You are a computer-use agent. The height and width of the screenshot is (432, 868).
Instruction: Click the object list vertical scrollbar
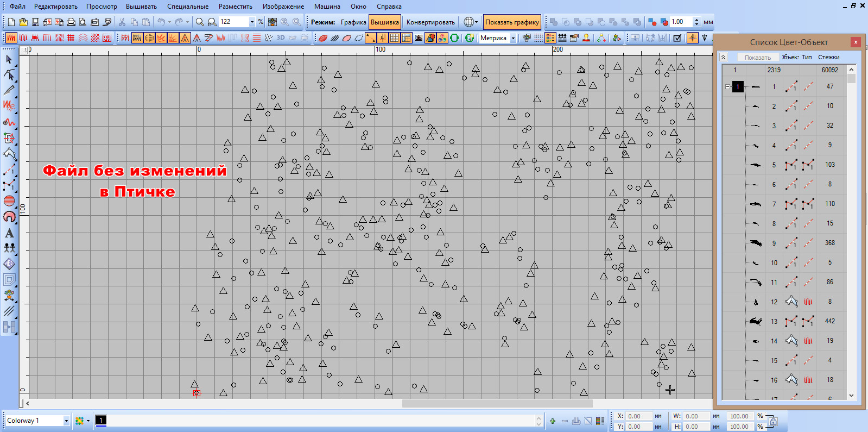tap(851, 233)
